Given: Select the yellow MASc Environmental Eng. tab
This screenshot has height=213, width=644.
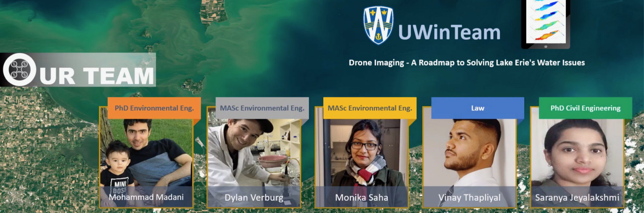Looking at the screenshot, I should [370, 108].
